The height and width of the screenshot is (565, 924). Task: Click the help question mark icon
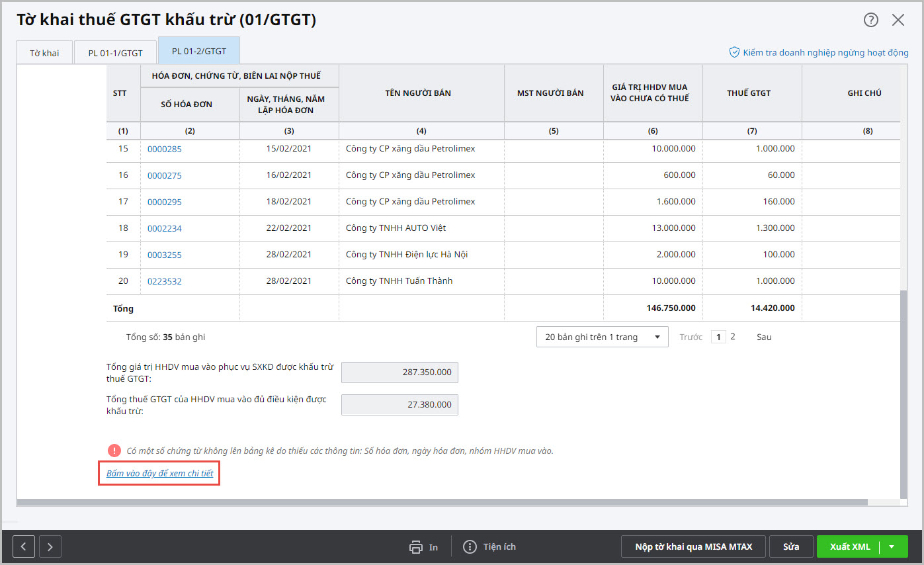coord(870,20)
